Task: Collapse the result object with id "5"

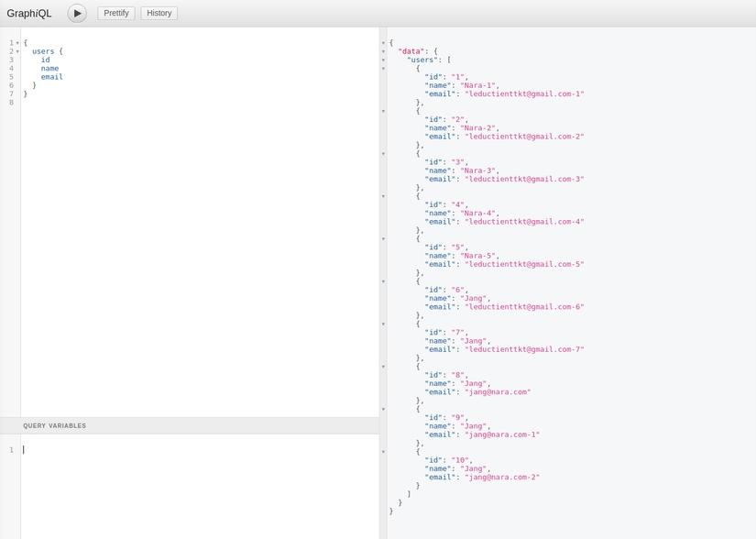Action: click(x=383, y=238)
